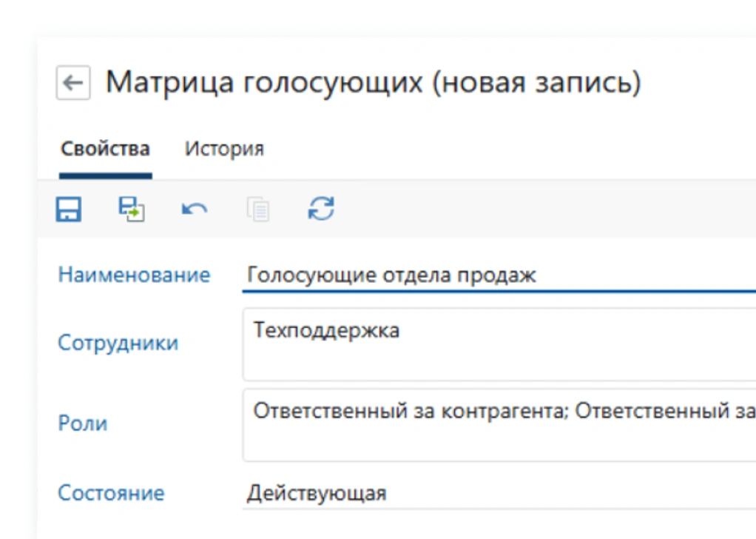Click the greyed-out copy record icon
Viewport: 756px width, 539px height.
[x=258, y=209]
